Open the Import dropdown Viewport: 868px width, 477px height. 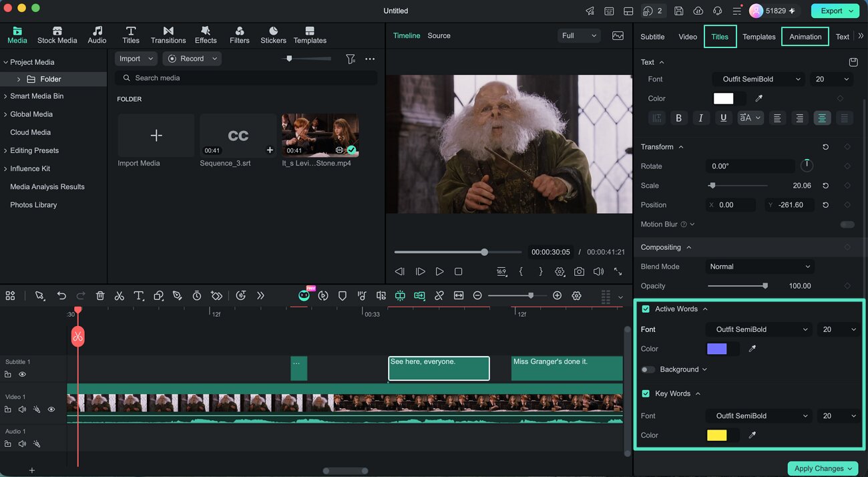(136, 59)
